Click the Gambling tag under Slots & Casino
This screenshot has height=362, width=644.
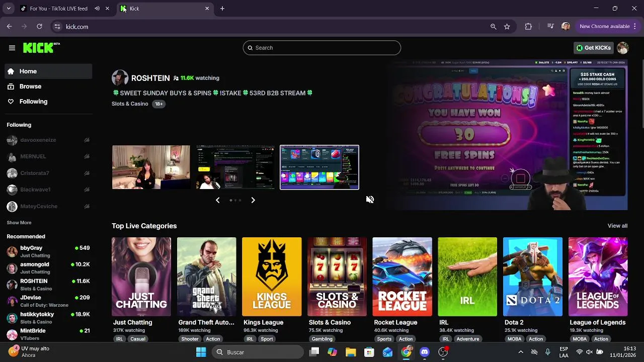tap(322, 339)
